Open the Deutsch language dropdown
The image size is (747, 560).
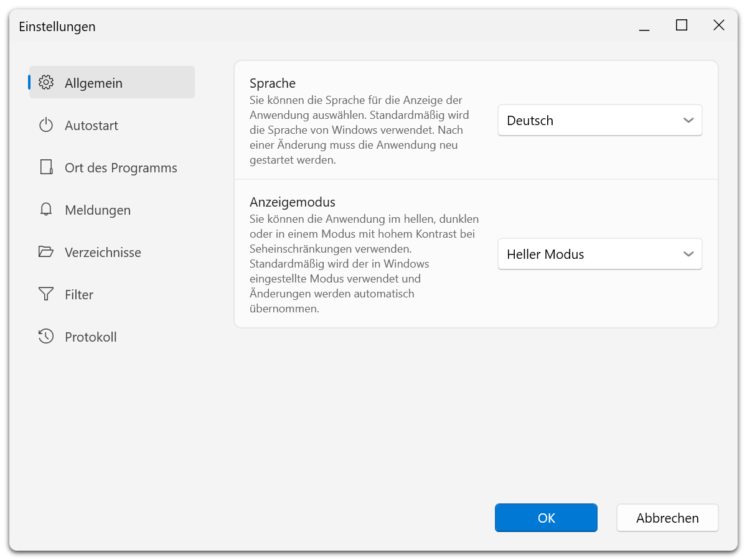(x=600, y=120)
